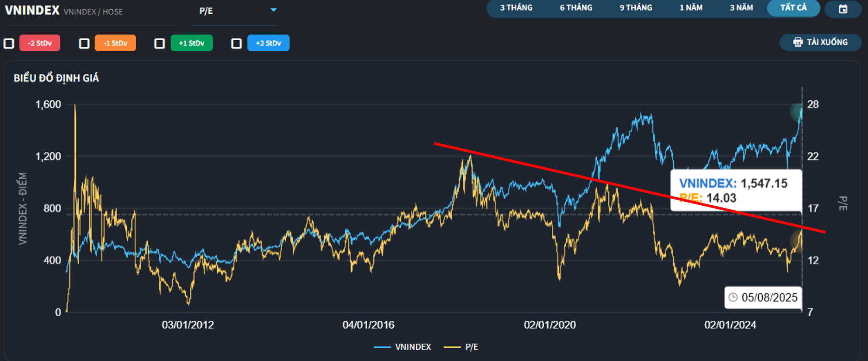Screen dimensions: 868x361
Task: Click the 02/01/2024 date axis label
Action: 730,325
